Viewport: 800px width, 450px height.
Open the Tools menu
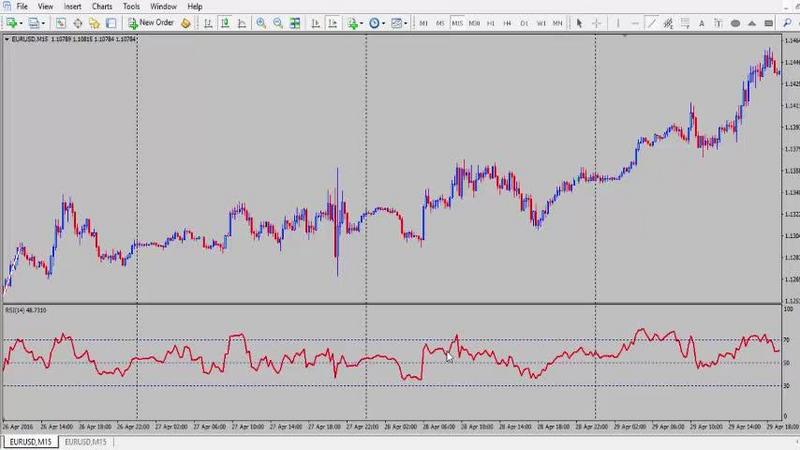131,7
